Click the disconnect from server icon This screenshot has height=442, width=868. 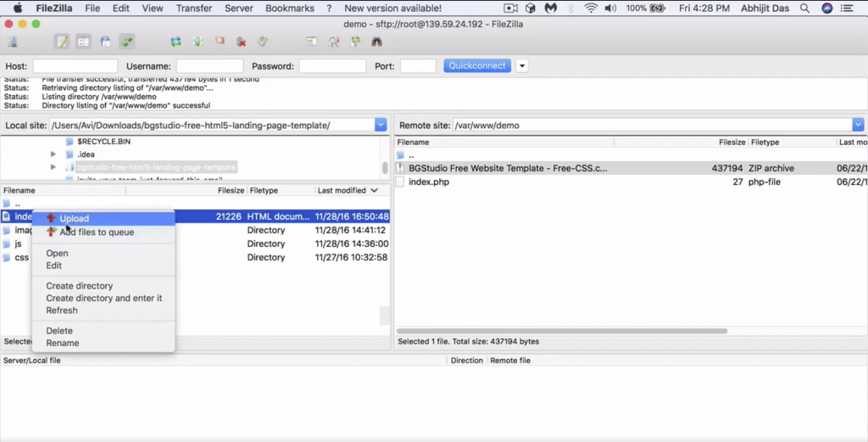click(x=242, y=42)
